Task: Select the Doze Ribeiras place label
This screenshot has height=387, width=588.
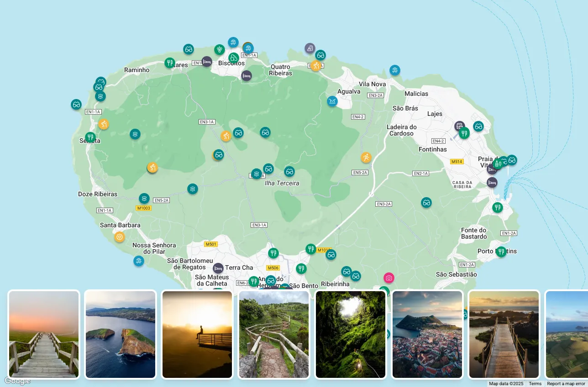Action: (98, 194)
